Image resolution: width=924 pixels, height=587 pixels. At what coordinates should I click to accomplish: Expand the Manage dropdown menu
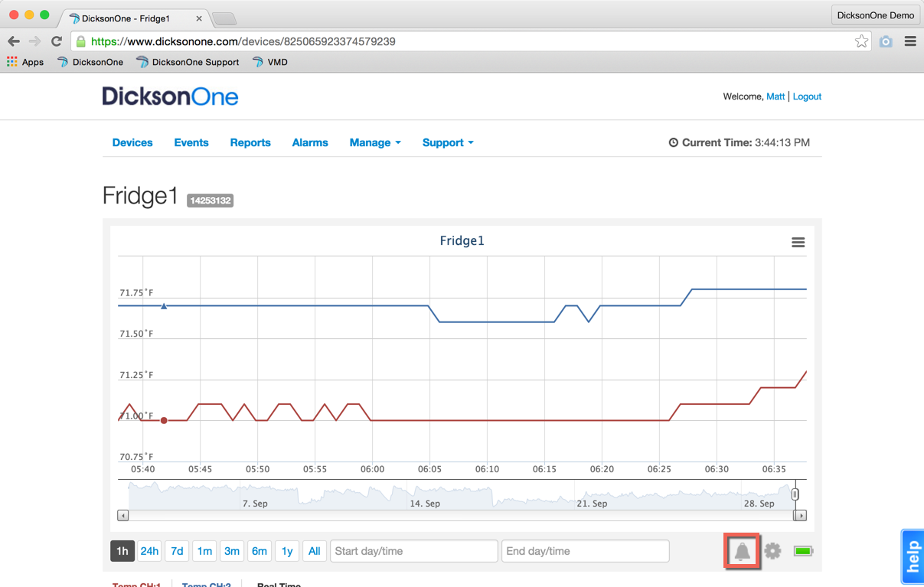[x=375, y=142]
